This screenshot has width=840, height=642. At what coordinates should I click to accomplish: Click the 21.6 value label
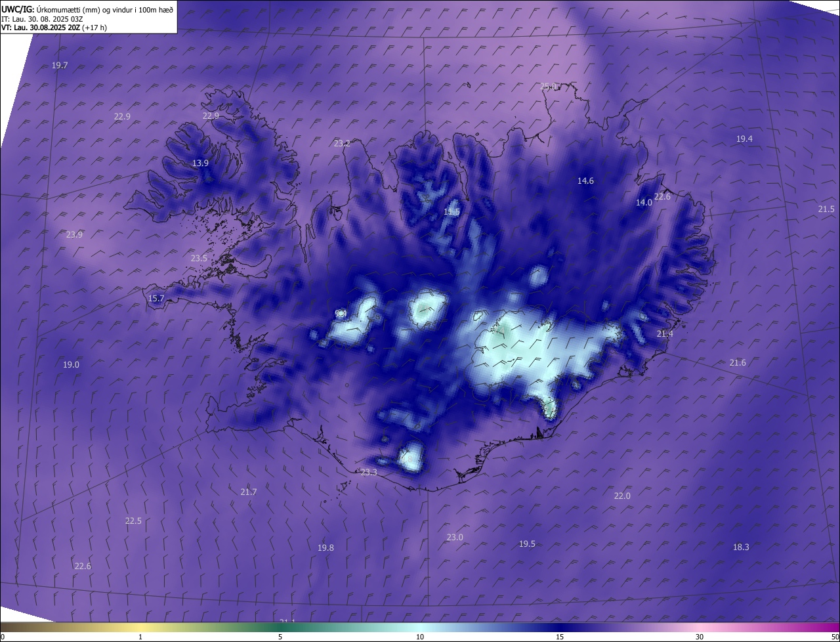coord(738,363)
